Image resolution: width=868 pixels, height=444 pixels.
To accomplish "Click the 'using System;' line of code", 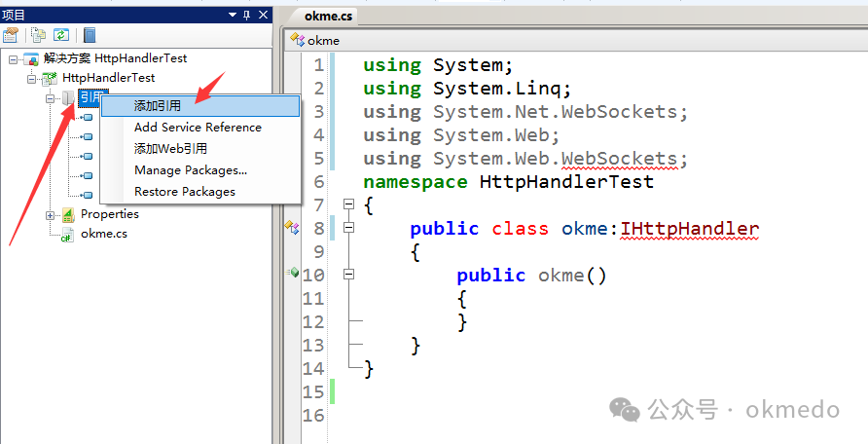I will pos(438,65).
